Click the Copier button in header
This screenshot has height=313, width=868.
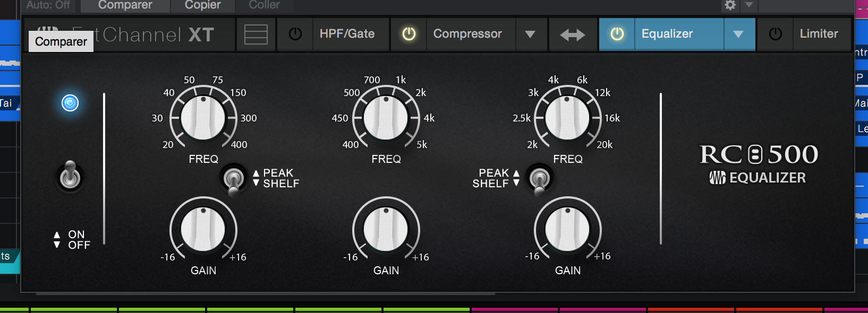pos(203,5)
